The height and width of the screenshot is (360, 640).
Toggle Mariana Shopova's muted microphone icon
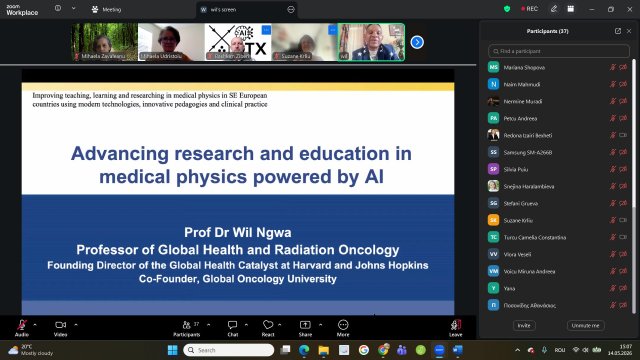click(x=613, y=67)
